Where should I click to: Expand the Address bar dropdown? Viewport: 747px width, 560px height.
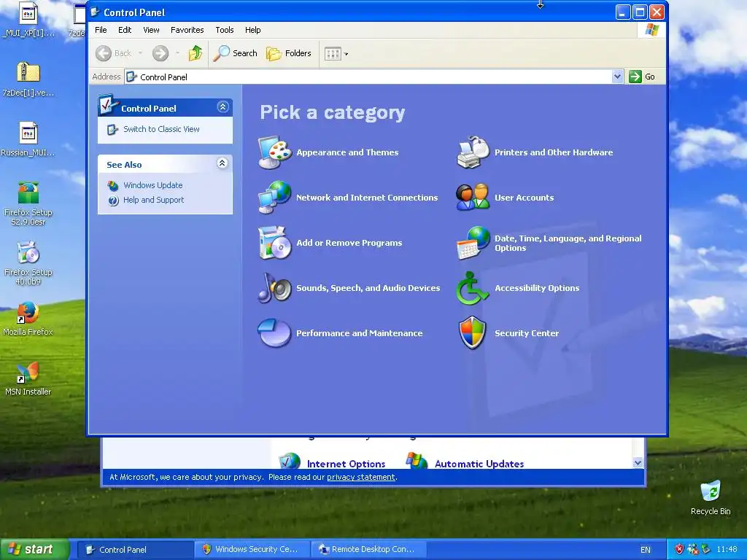(617, 77)
